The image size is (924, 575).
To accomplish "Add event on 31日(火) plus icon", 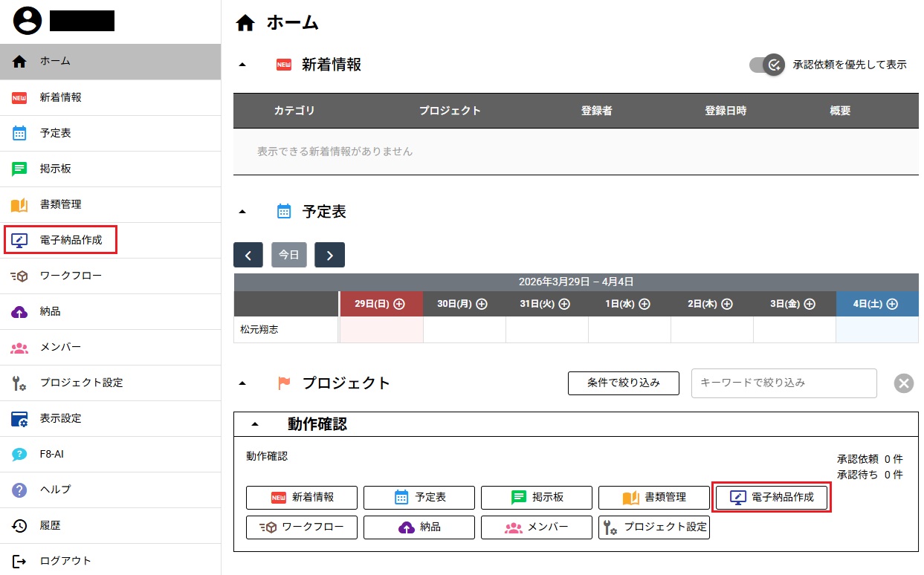I will pyautogui.click(x=564, y=304).
